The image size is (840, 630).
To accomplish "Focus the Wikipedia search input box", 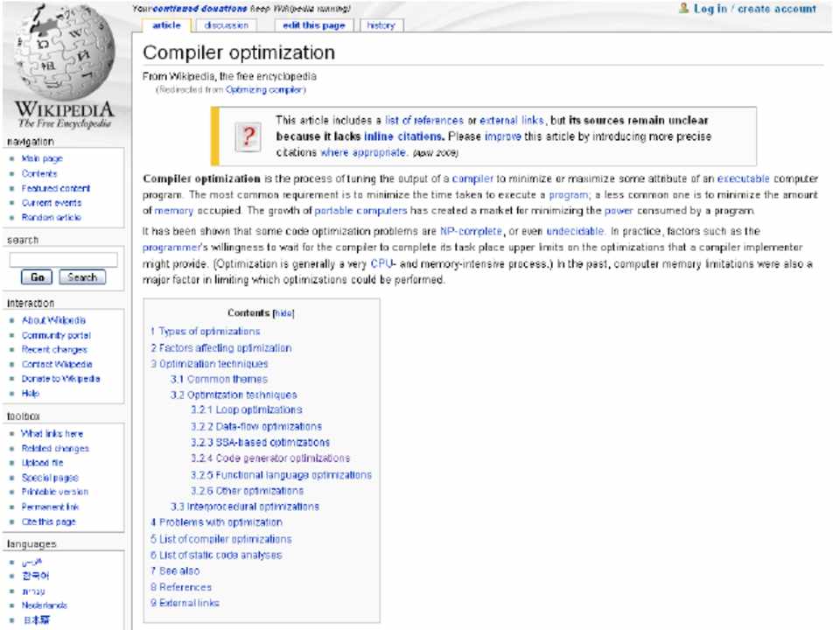I will [63, 260].
